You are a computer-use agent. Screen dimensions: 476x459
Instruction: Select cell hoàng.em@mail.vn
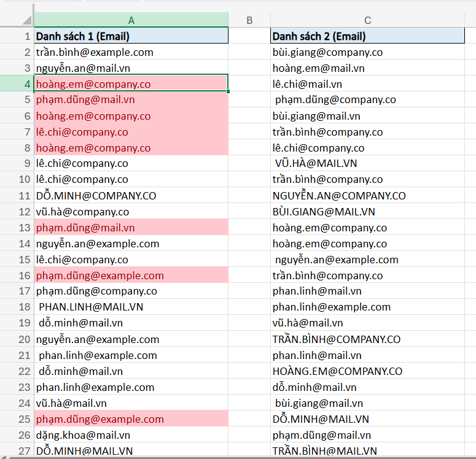tap(367, 68)
